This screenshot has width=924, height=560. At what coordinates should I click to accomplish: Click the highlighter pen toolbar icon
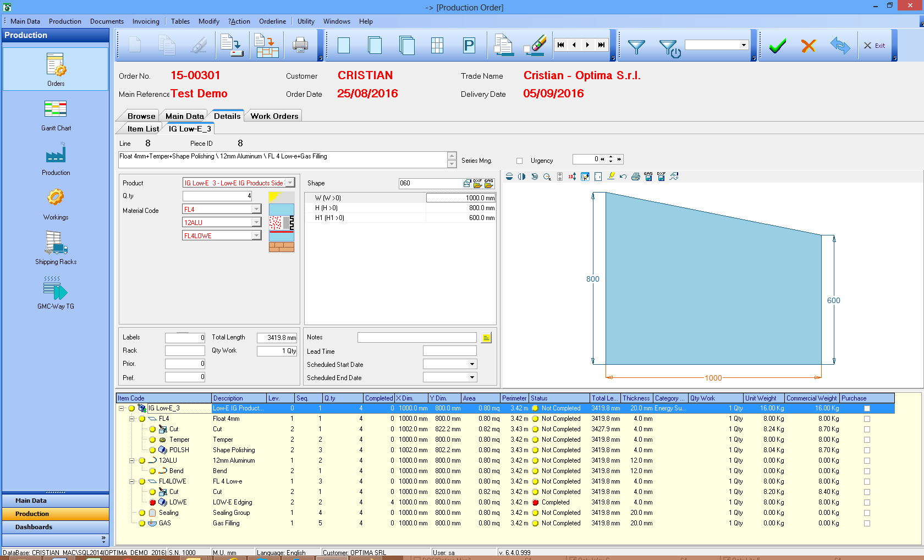[535, 45]
